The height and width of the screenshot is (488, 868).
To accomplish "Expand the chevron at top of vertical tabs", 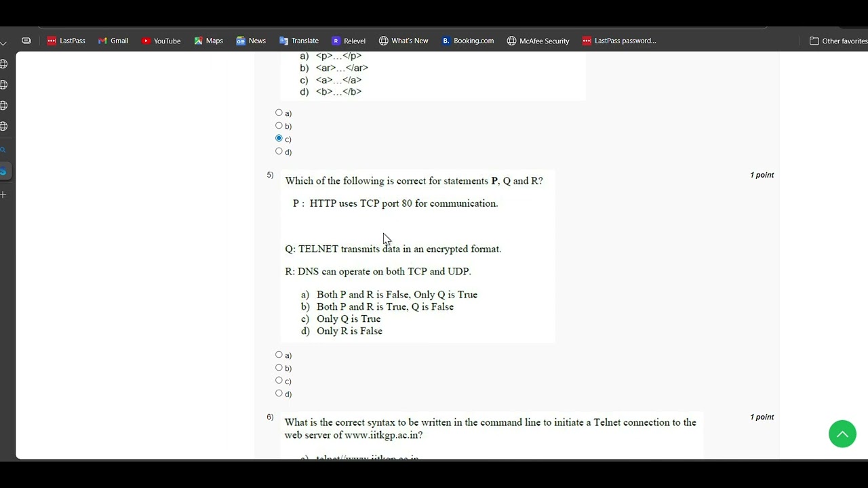I will click(x=3, y=43).
